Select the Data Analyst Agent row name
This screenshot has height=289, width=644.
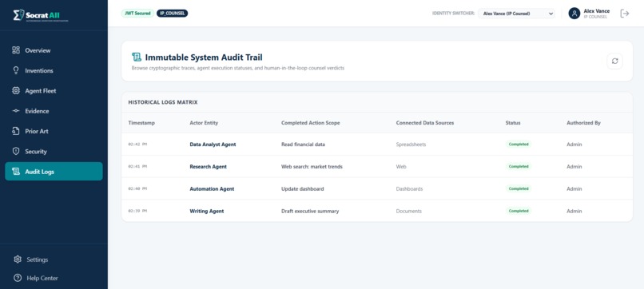click(213, 144)
